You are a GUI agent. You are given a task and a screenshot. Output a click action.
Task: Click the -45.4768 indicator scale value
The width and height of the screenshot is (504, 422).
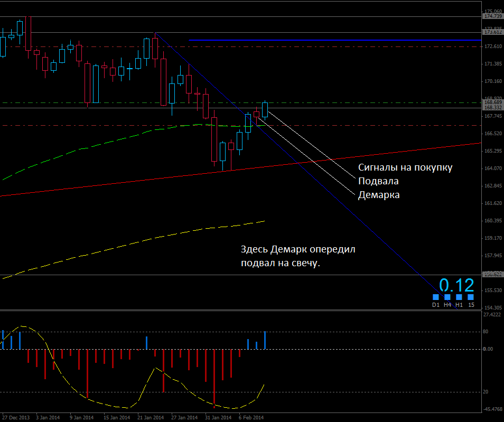[x=493, y=409]
